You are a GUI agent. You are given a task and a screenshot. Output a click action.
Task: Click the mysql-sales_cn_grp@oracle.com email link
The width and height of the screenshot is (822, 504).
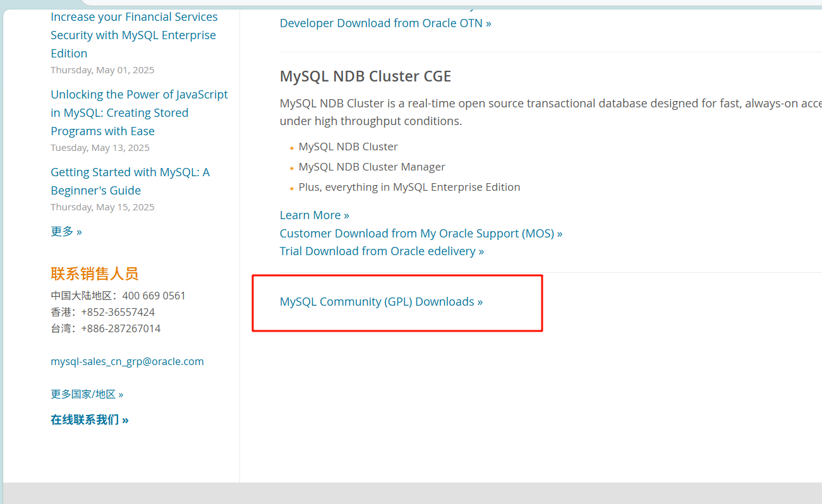[127, 362]
